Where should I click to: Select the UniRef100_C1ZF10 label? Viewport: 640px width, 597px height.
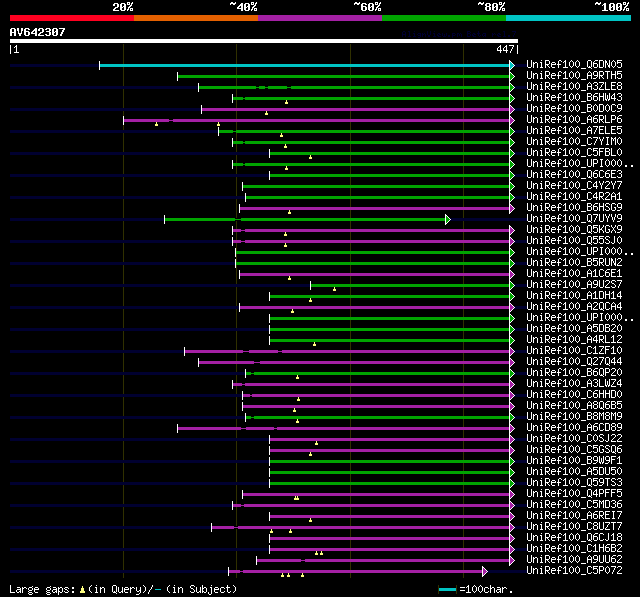click(x=574, y=351)
